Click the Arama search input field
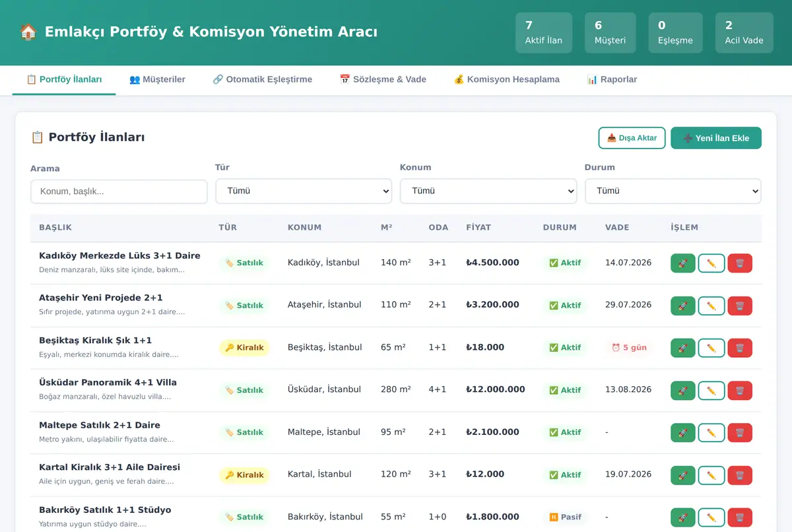Image resolution: width=792 pixels, height=532 pixels. [x=119, y=191]
